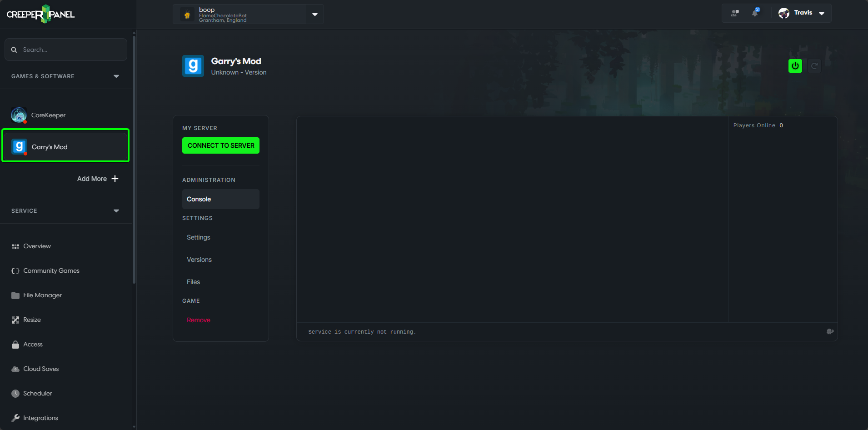Switch to the Settings page

(x=198, y=237)
